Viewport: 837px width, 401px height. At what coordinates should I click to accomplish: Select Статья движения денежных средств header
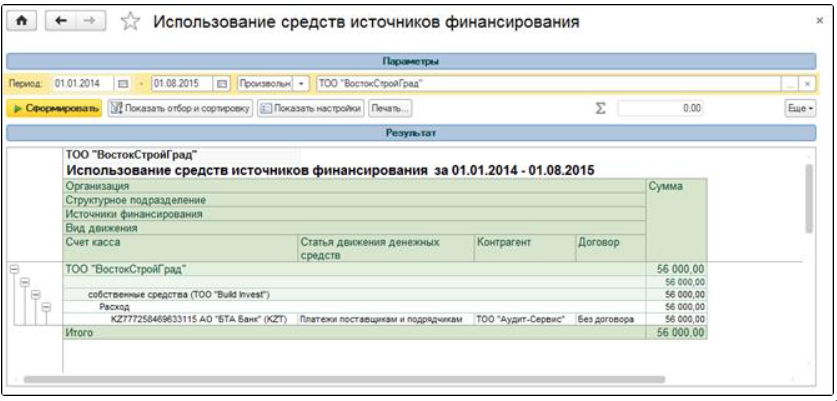(386, 248)
